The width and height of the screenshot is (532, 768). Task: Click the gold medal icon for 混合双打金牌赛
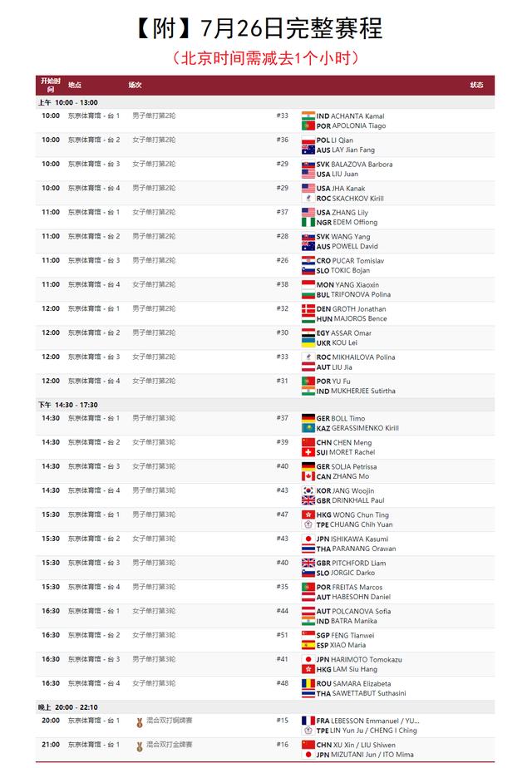(140, 746)
